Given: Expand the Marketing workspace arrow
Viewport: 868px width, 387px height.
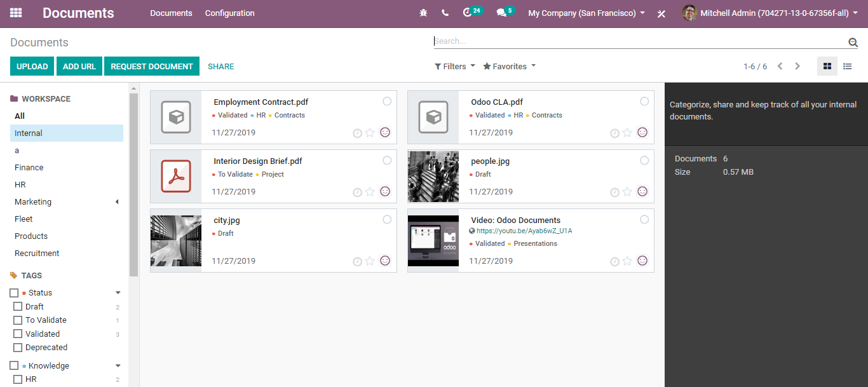Looking at the screenshot, I should 117,202.
